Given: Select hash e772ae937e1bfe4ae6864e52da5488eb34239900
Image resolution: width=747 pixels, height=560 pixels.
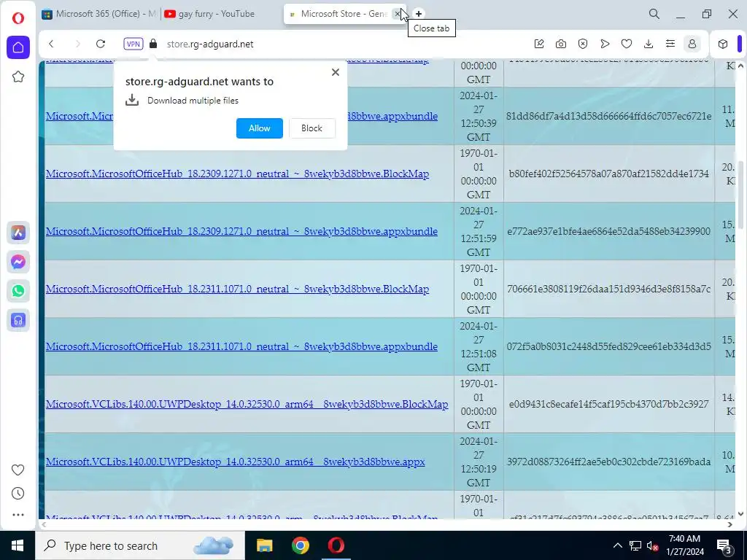Looking at the screenshot, I should point(609,231).
